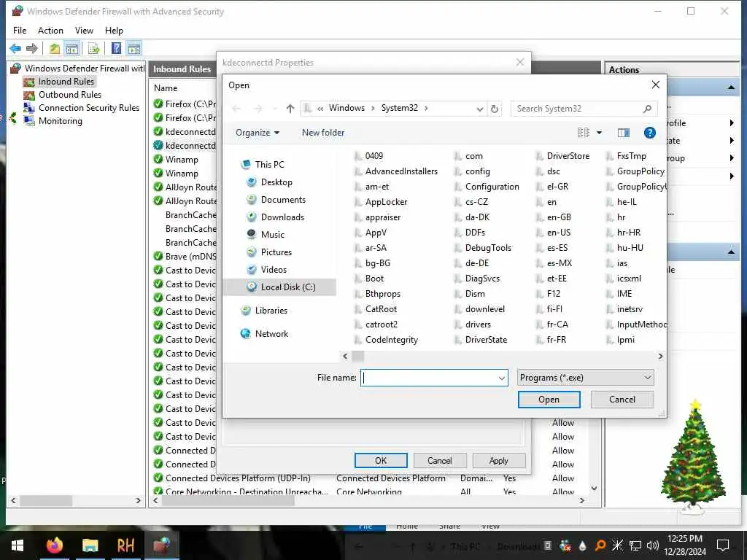
Task: Click the Export List toolbar icon
Action: click(94, 48)
